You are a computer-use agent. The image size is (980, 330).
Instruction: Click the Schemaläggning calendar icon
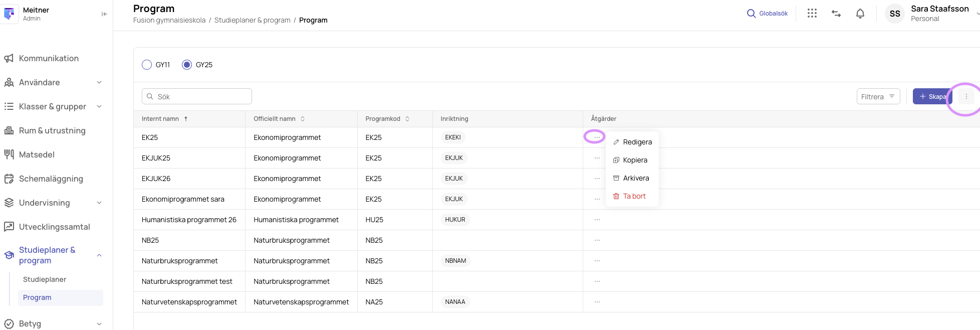9,179
